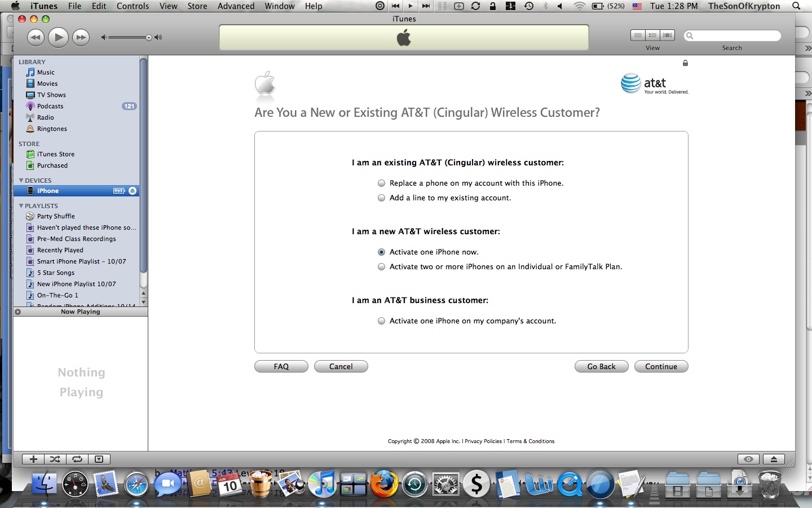Click the Now Playing pane arrow
The height and width of the screenshot is (508, 812).
18,312
